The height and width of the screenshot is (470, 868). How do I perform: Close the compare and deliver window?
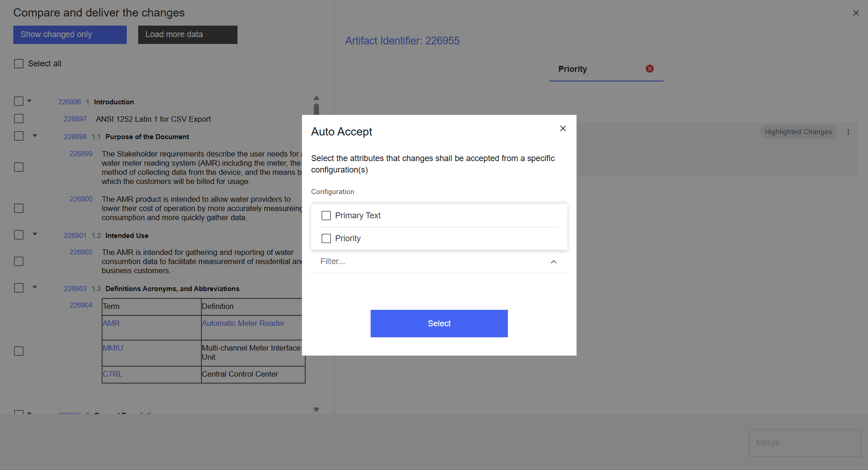pyautogui.click(x=856, y=13)
